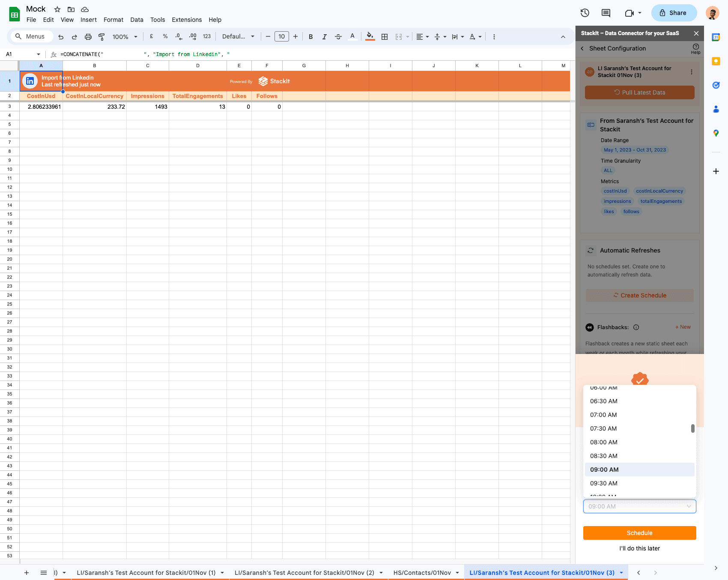
Task: Toggle bold formatting
Action: [311, 37]
